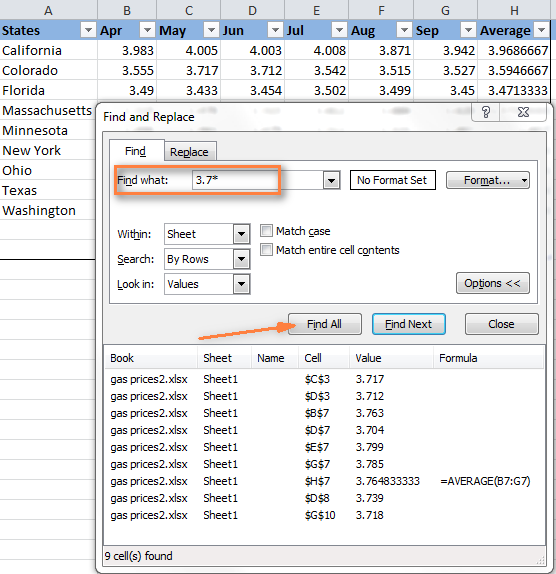
Task: Open the Apr column filter dropdown
Action: click(x=147, y=30)
